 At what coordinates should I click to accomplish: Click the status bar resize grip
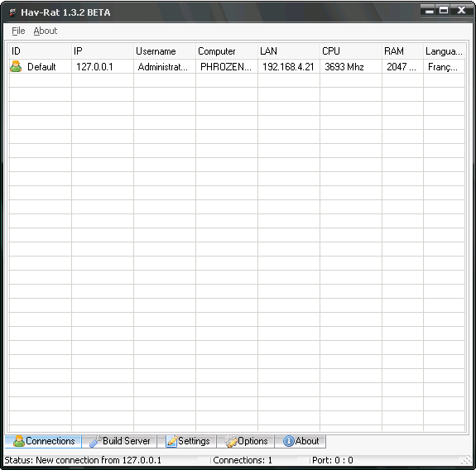[467, 460]
